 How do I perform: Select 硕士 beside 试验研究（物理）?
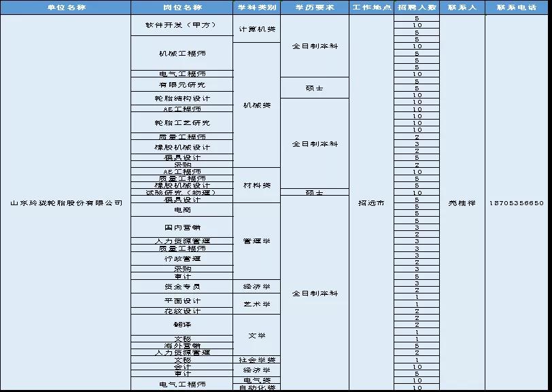click(x=315, y=192)
